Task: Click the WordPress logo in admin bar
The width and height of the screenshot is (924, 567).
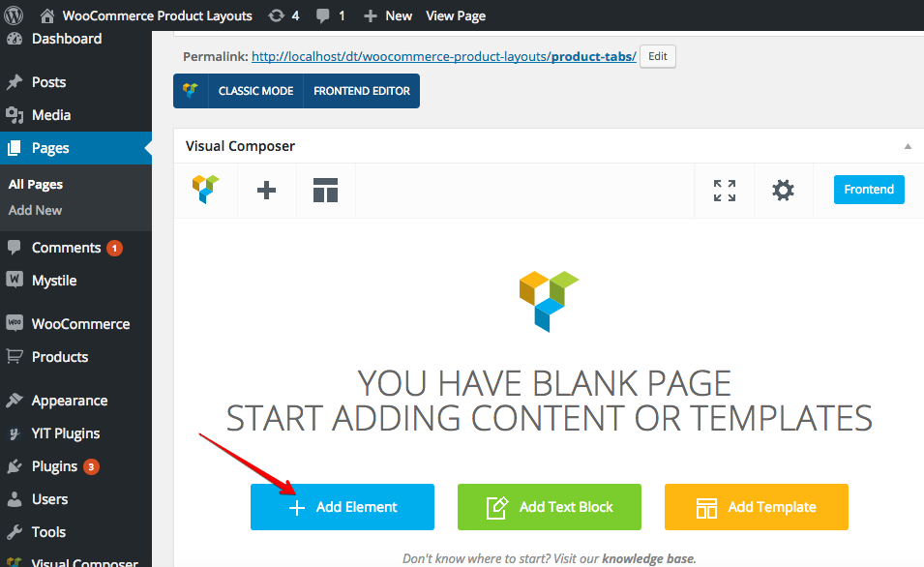Action: point(15,15)
